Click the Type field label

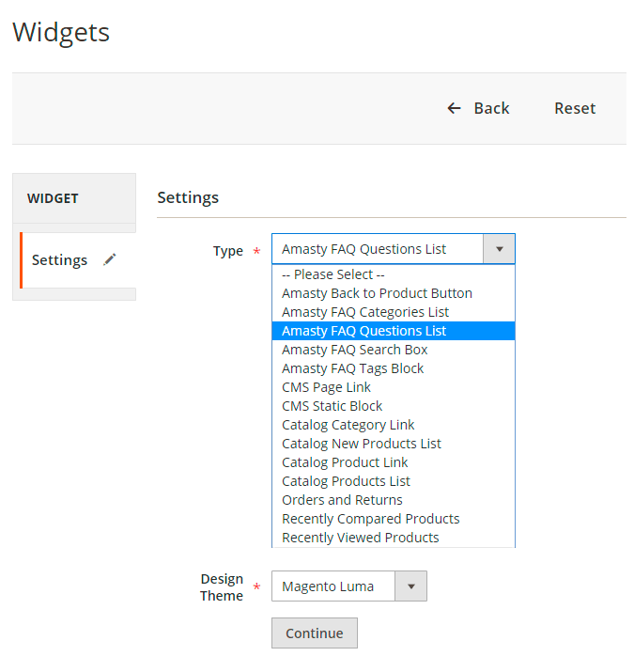click(x=228, y=251)
